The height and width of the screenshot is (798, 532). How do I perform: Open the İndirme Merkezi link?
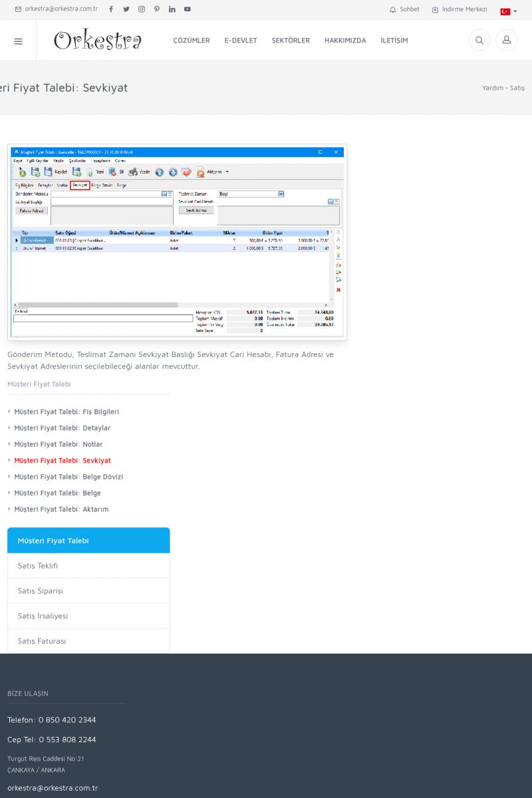pos(460,9)
